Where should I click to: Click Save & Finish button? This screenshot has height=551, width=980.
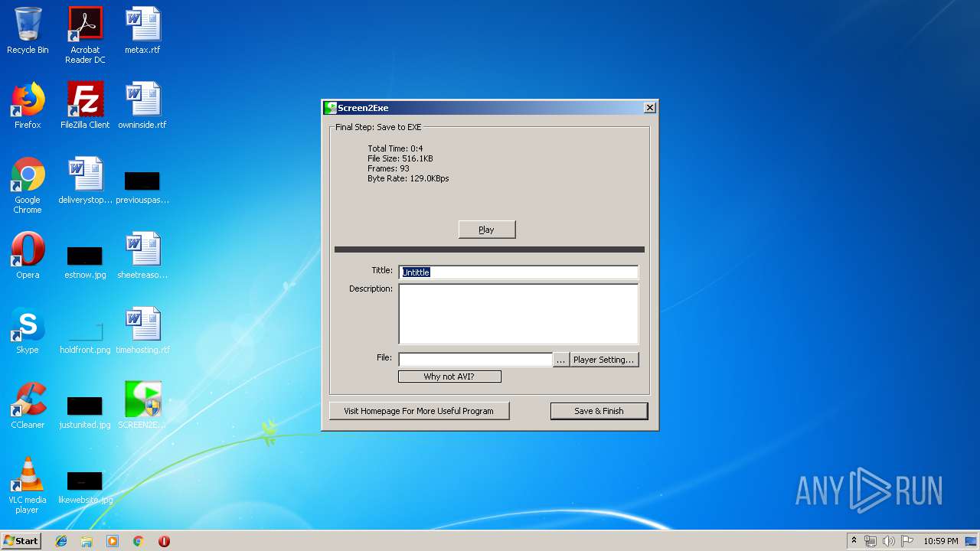click(x=599, y=411)
